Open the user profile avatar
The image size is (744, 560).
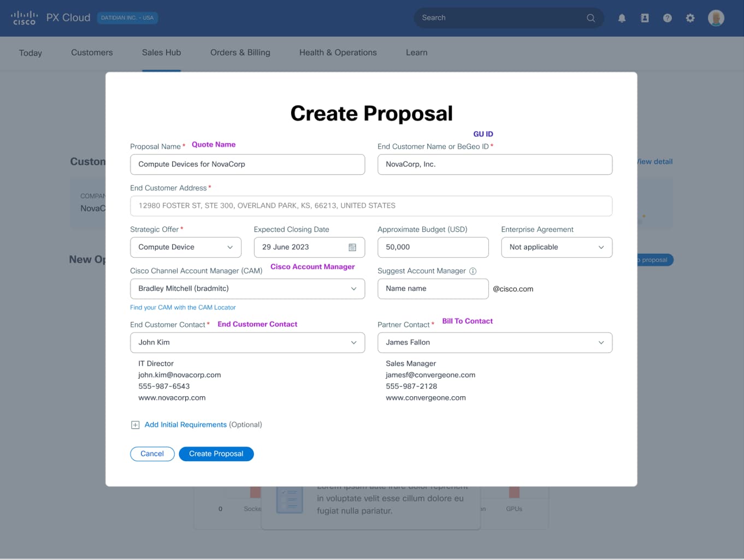(x=716, y=18)
